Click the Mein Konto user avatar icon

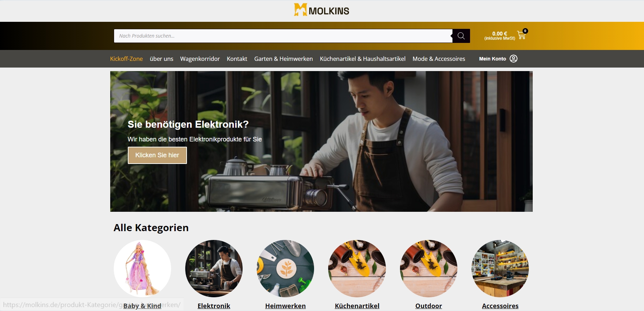pyautogui.click(x=513, y=59)
